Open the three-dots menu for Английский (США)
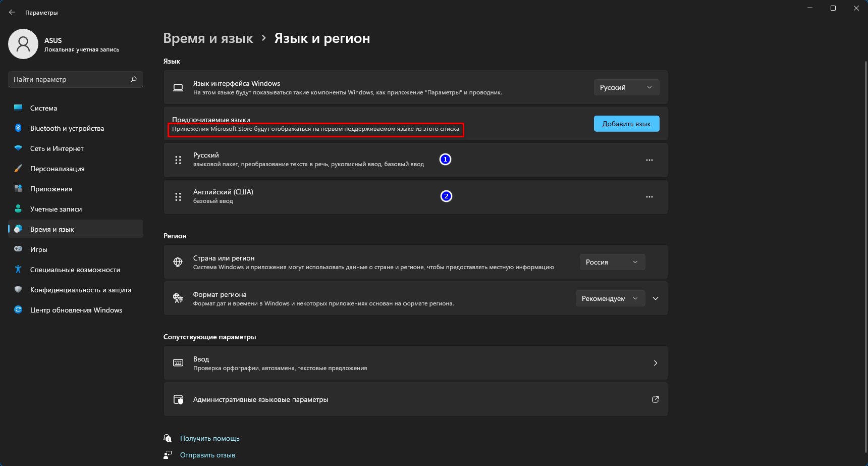The width and height of the screenshot is (868, 466). point(649,197)
